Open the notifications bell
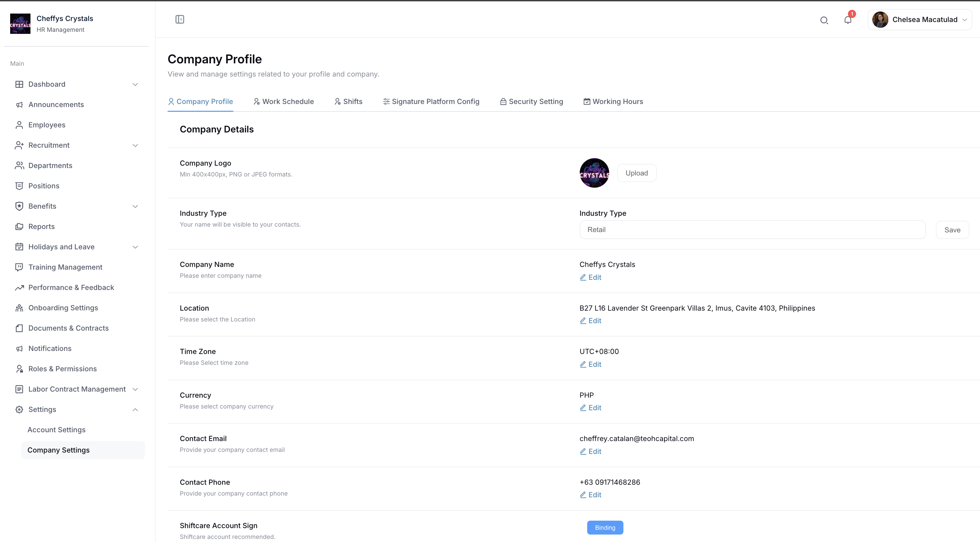This screenshot has height=542, width=980. click(848, 20)
